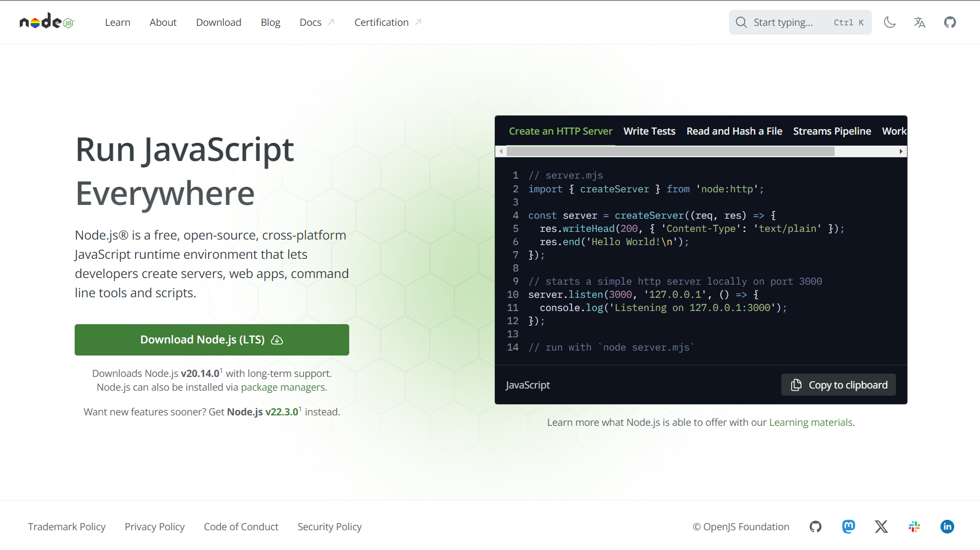Open the footer Mastodon icon
Screen dimensions: 980x550
pos(848,526)
